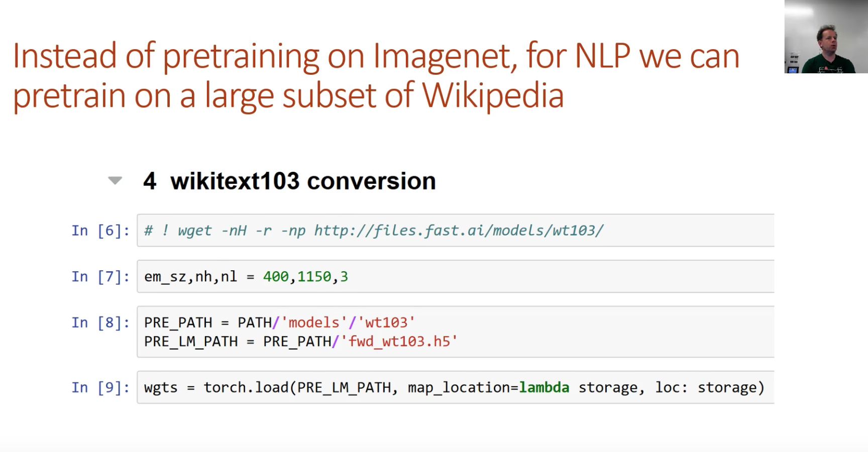Image resolution: width=868 pixels, height=452 pixels.
Task: Click the files.fast.ai URL in wget comment
Action: pyautogui.click(x=458, y=231)
